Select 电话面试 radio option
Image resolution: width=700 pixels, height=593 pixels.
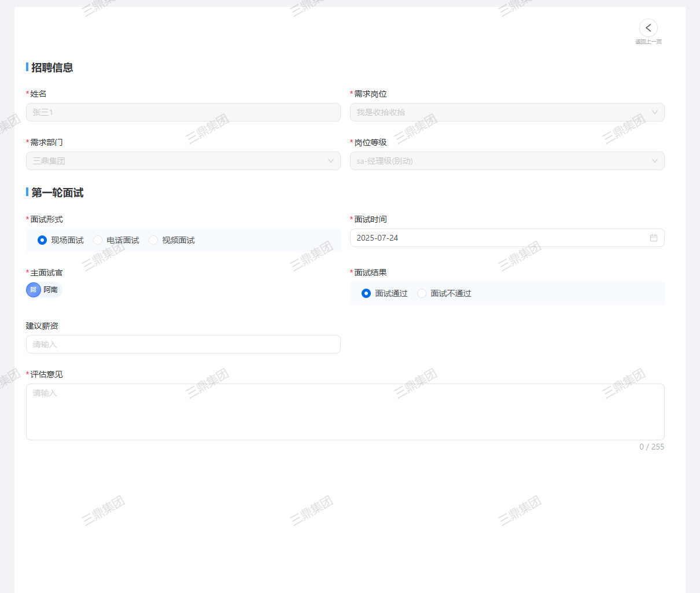98,240
